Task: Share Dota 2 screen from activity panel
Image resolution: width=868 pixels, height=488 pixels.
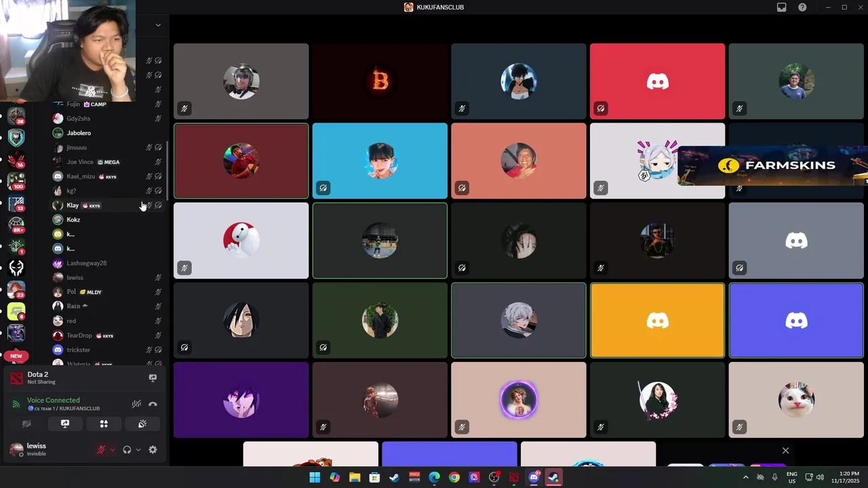Action: 153,378
